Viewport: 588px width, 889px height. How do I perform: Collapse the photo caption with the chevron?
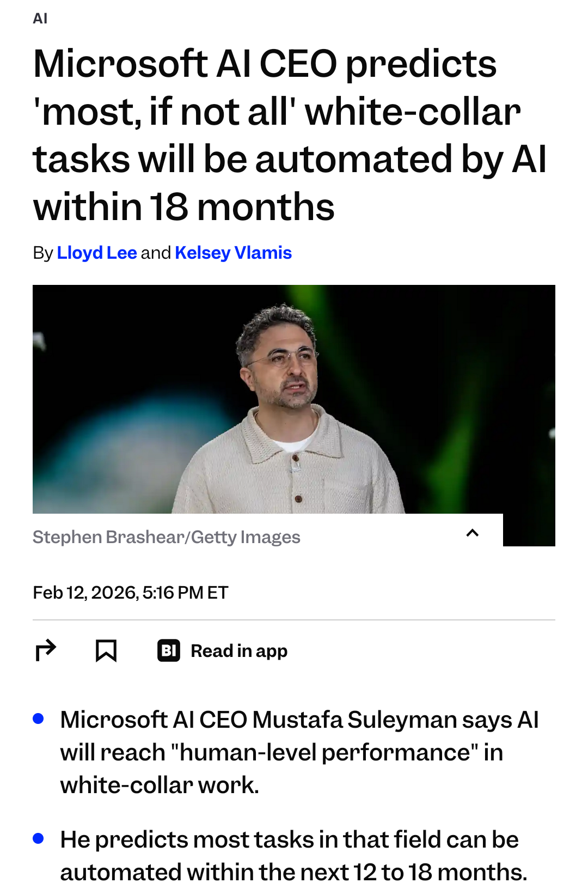473,533
